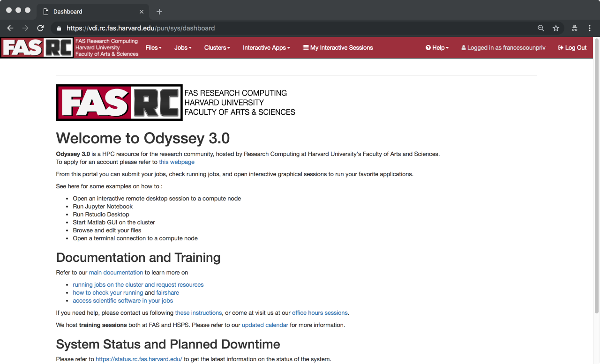
Task: Expand the Clusters dropdown menu
Action: (x=217, y=48)
